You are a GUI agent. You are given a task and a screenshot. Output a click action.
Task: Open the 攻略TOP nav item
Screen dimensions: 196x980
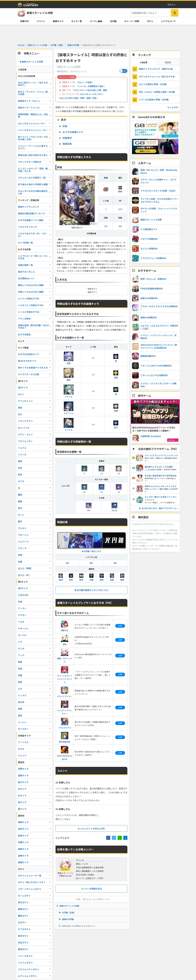point(24,21)
